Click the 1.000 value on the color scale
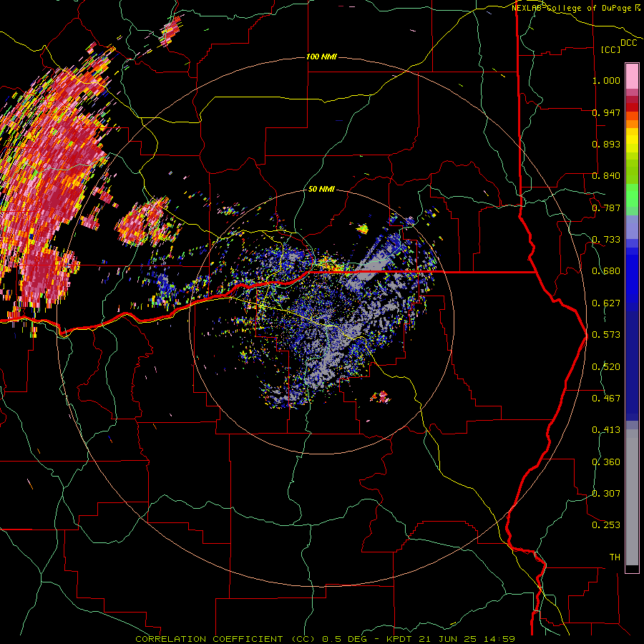 [x=606, y=80]
